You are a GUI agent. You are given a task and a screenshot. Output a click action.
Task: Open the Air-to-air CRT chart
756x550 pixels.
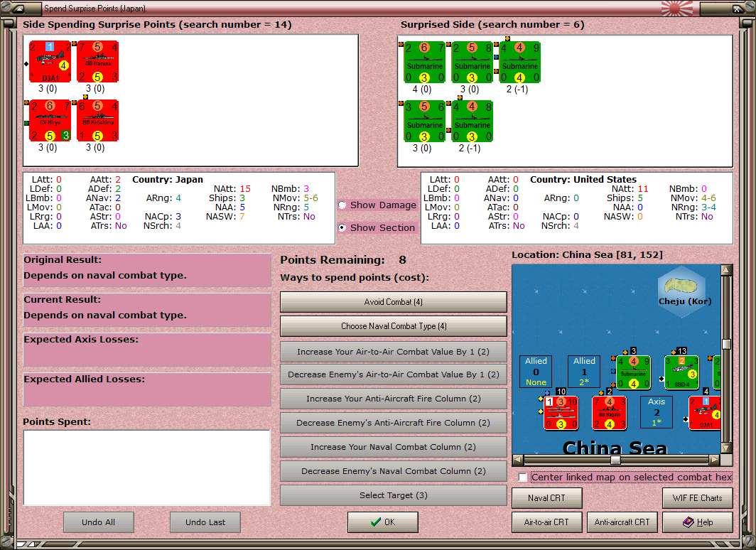(547, 522)
